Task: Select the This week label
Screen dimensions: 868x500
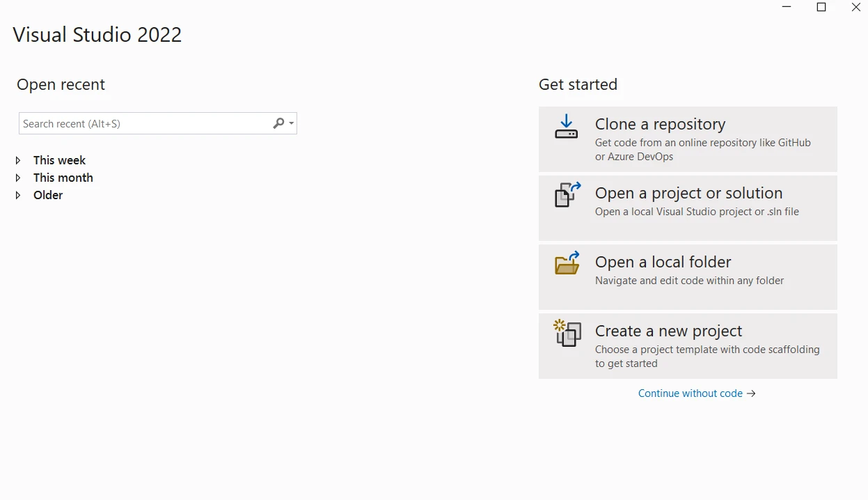Action: pyautogui.click(x=59, y=160)
